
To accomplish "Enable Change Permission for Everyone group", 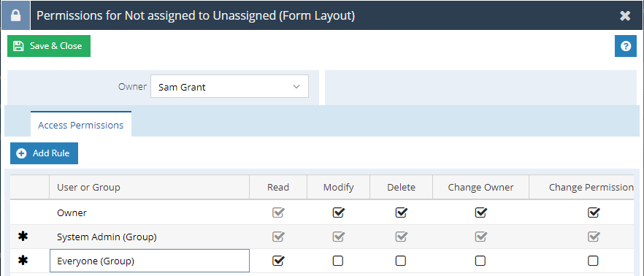I will click(593, 261).
